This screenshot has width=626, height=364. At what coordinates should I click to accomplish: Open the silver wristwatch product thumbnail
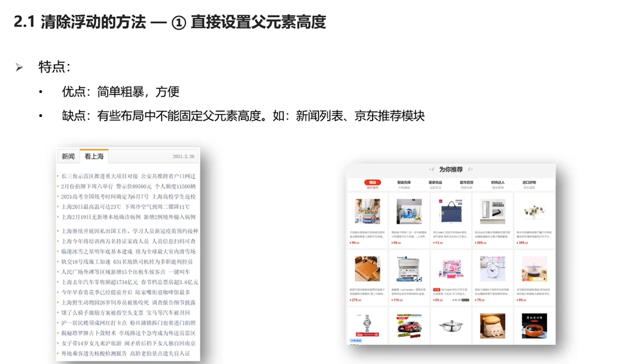pyautogui.click(x=368, y=325)
